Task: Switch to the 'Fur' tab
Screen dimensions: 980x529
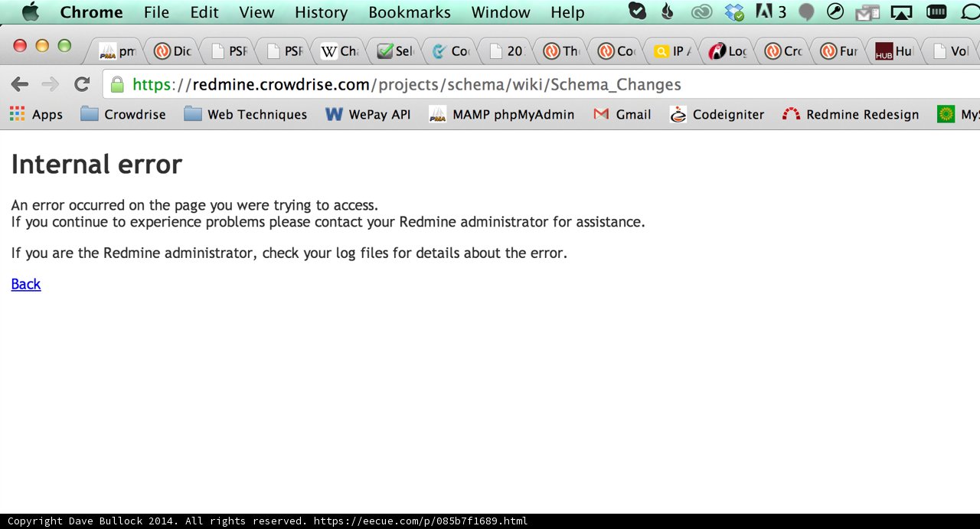Action: [x=839, y=51]
